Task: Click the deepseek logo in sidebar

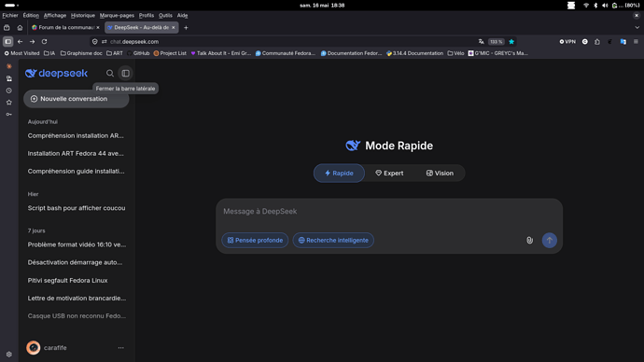Action: 56,73
